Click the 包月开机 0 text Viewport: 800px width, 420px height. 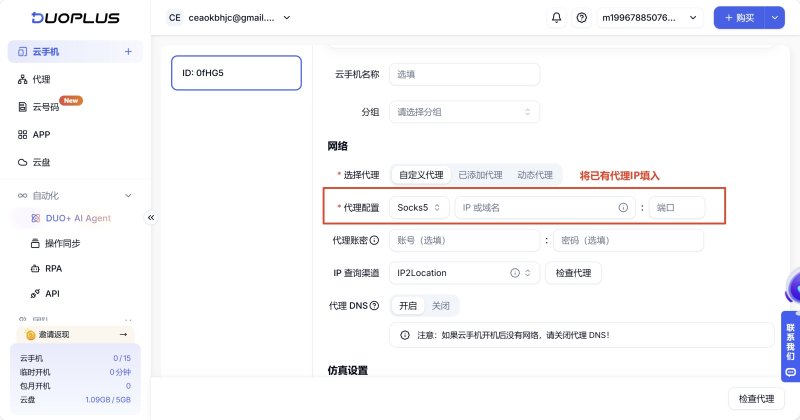point(75,386)
